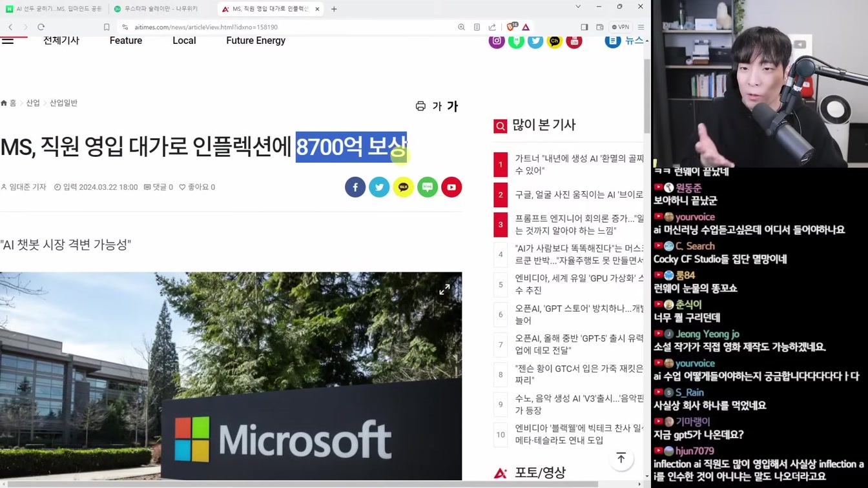The image size is (868, 488).
Task: Share article via green Line icon
Action: [428, 187]
